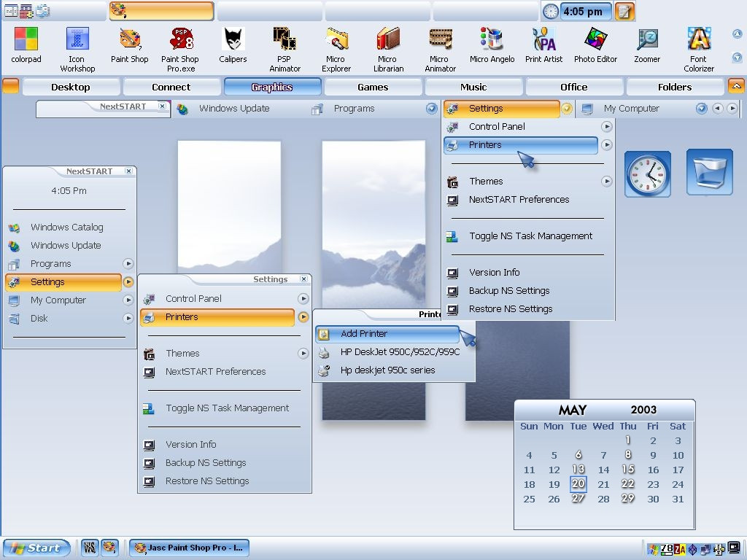Image resolution: width=747 pixels, height=560 pixels.
Task: Click orange button left of Desktop tab
Action: tap(10, 86)
